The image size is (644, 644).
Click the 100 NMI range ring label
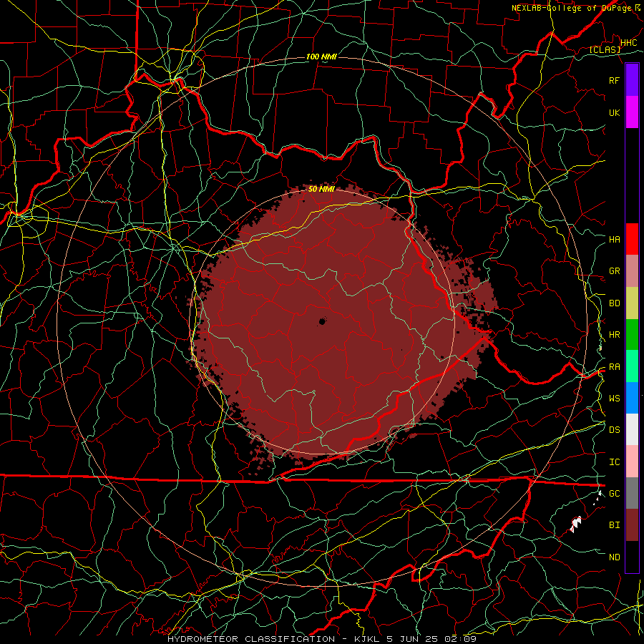click(321, 57)
